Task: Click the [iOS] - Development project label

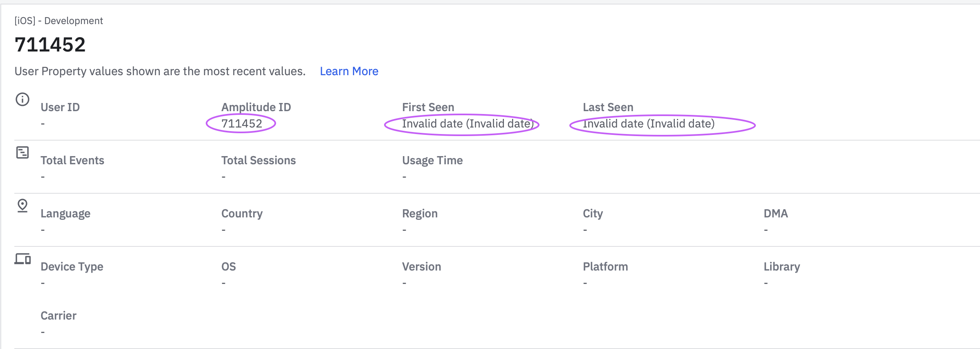Action: click(58, 21)
